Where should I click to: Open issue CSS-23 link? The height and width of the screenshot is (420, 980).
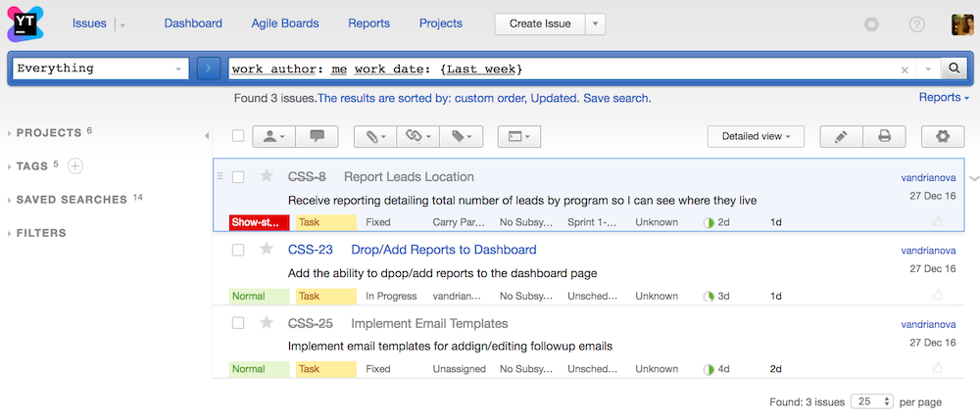tap(310, 250)
